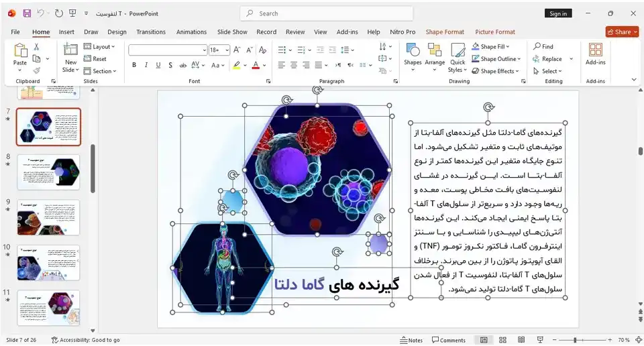This screenshot has width=644, height=346.
Task: Switch to Slide Sorter view icon
Action: (502, 340)
